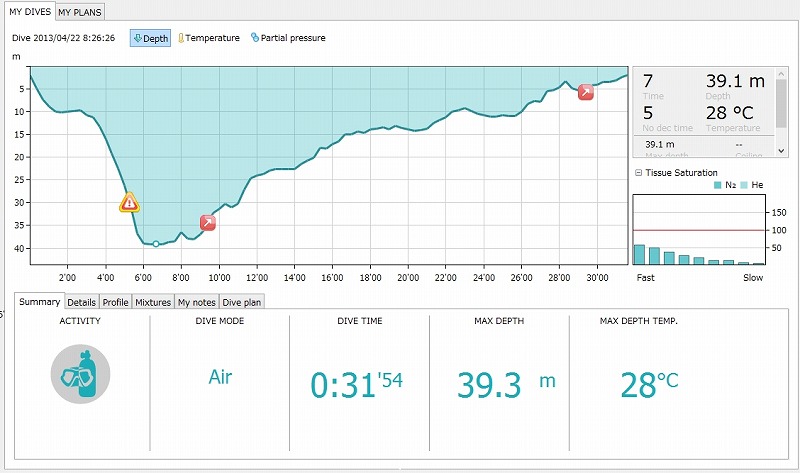Screen dimensions: 800x473
Task: Click the yellow warning triangle on the graph
Action: (129, 203)
